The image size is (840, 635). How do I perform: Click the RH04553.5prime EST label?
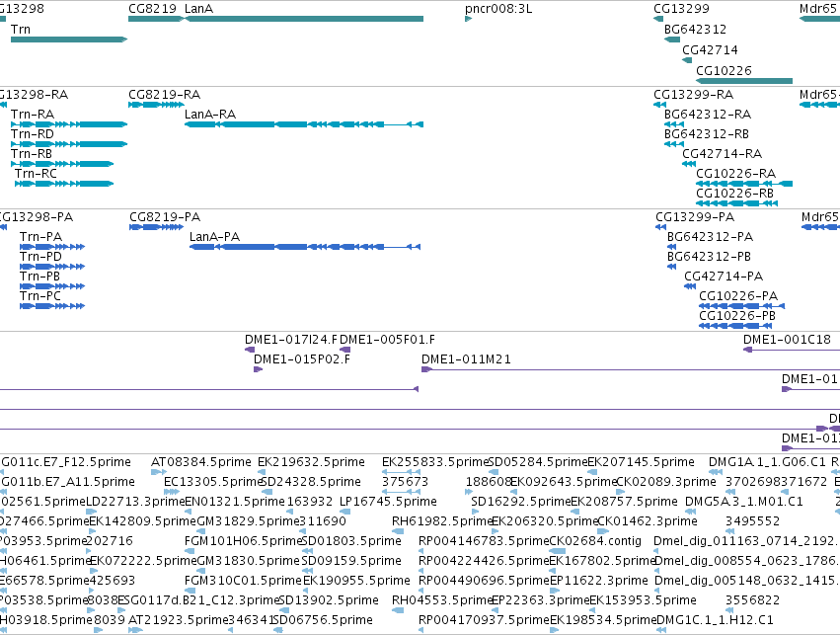(x=442, y=600)
